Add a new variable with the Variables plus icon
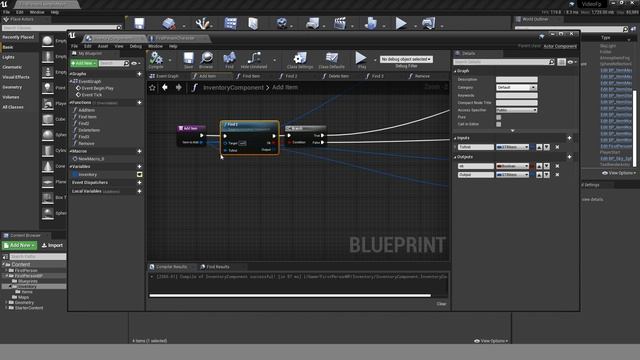This screenshot has width=640, height=360. [139, 167]
